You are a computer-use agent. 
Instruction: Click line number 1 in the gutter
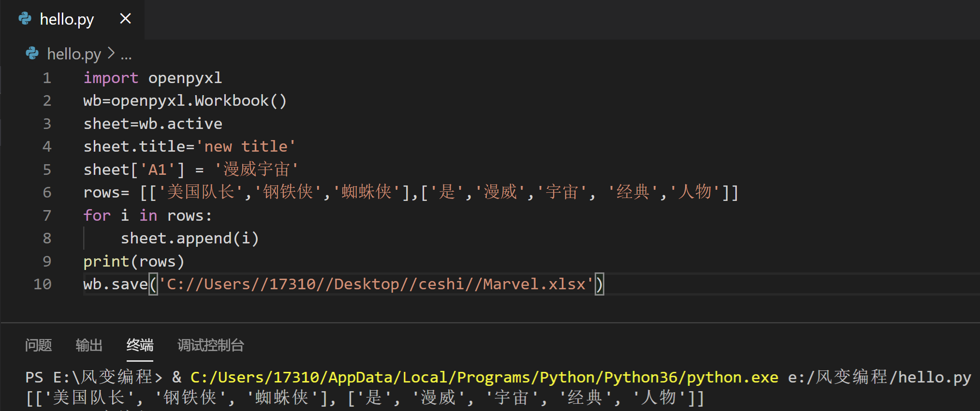coord(47,78)
